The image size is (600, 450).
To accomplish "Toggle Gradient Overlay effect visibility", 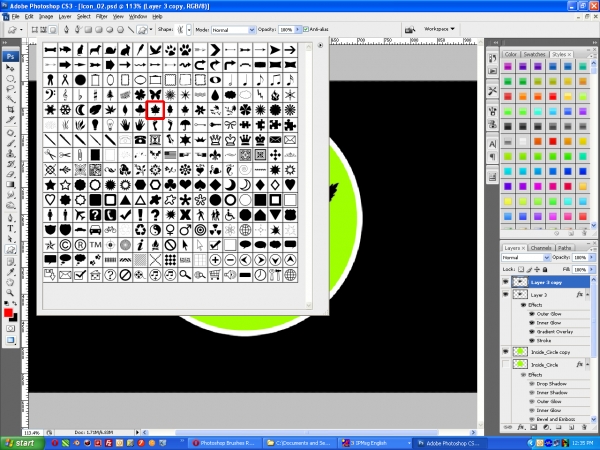I will [x=532, y=332].
